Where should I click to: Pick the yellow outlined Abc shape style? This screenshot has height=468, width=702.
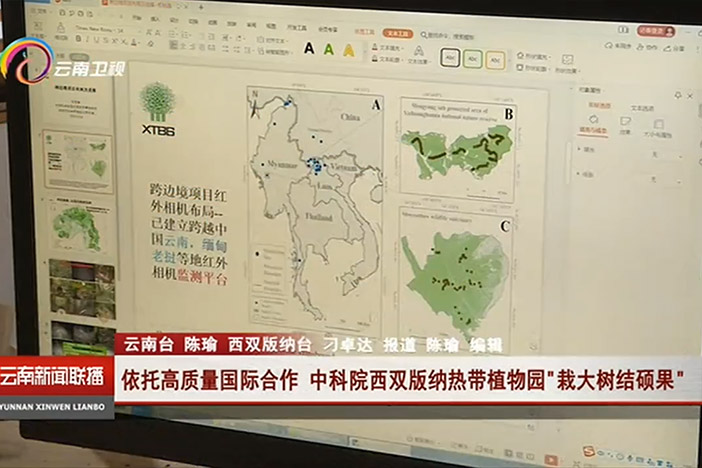[496, 60]
